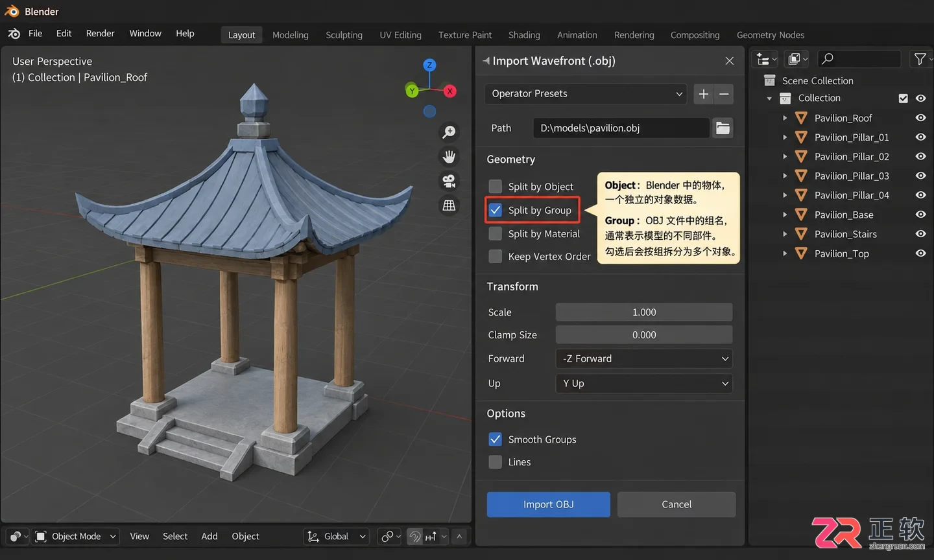Switch to the Shading workspace tab

click(524, 35)
